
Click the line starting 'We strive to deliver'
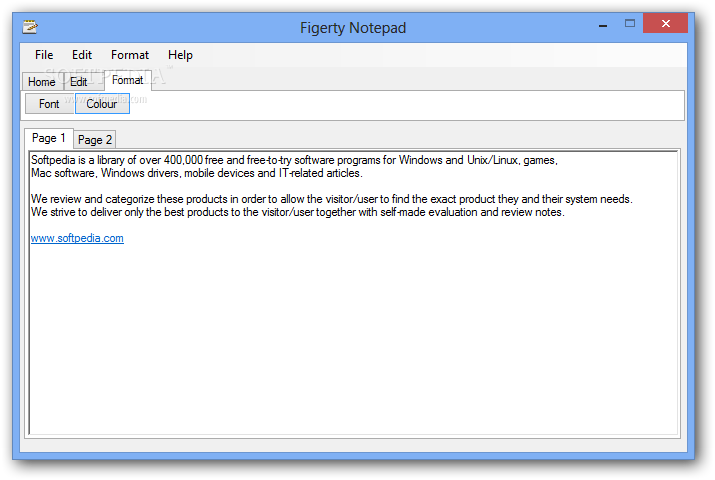click(297, 212)
